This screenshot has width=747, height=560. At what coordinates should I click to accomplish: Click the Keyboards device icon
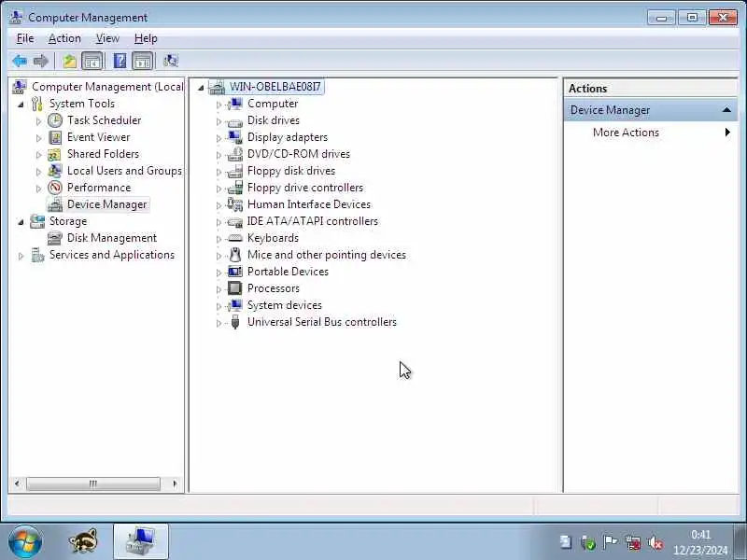pyautogui.click(x=235, y=238)
